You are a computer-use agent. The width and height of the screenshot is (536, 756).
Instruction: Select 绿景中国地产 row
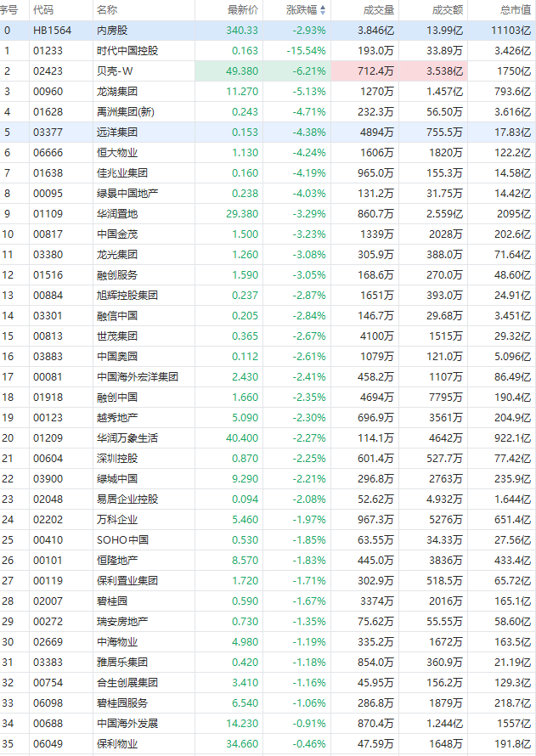point(268,194)
